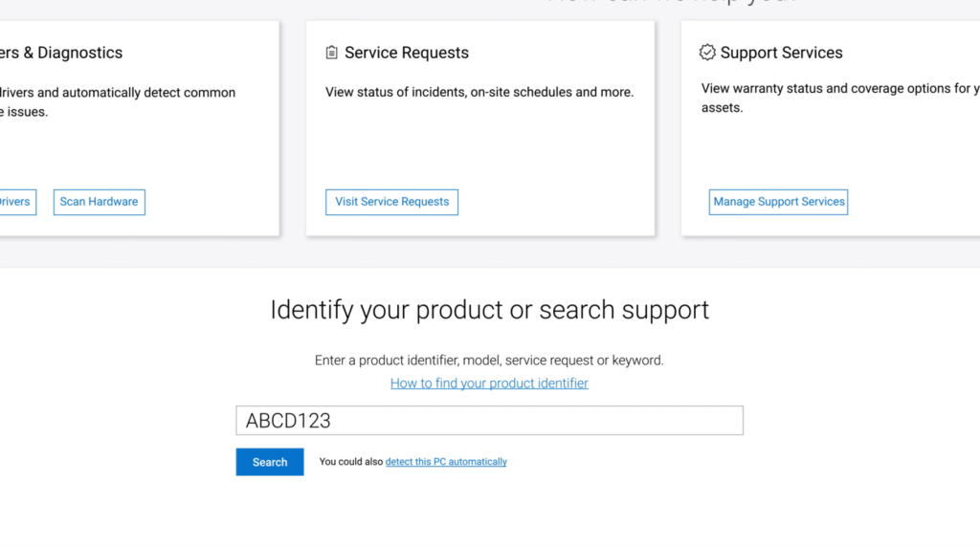
Task: Click the Identify your product or search support heading
Action: tap(489, 310)
